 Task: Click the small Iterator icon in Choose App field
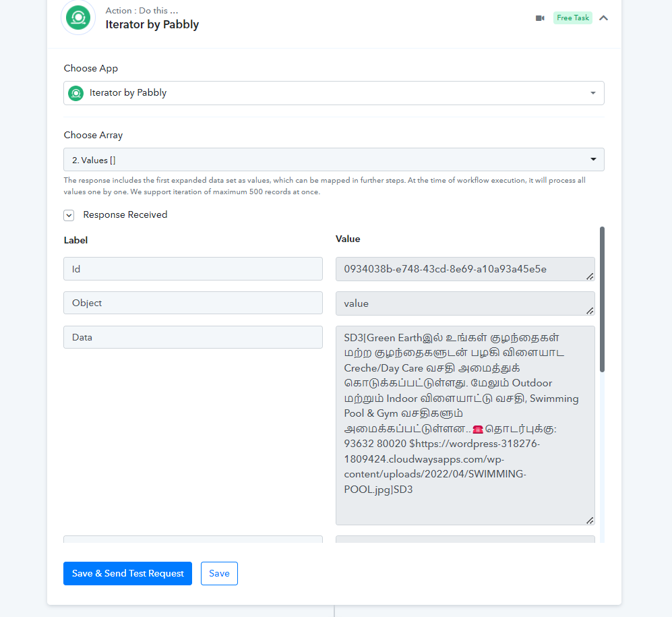[x=76, y=93]
